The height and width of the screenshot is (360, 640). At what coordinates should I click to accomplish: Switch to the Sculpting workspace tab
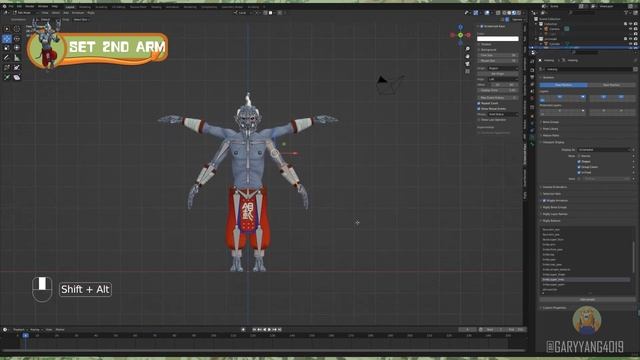[101, 7]
